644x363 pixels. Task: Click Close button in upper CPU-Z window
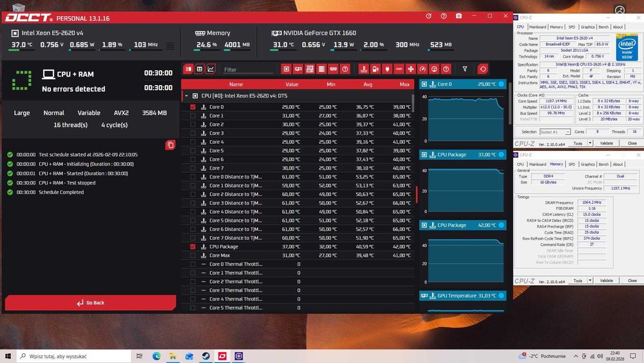(x=632, y=143)
